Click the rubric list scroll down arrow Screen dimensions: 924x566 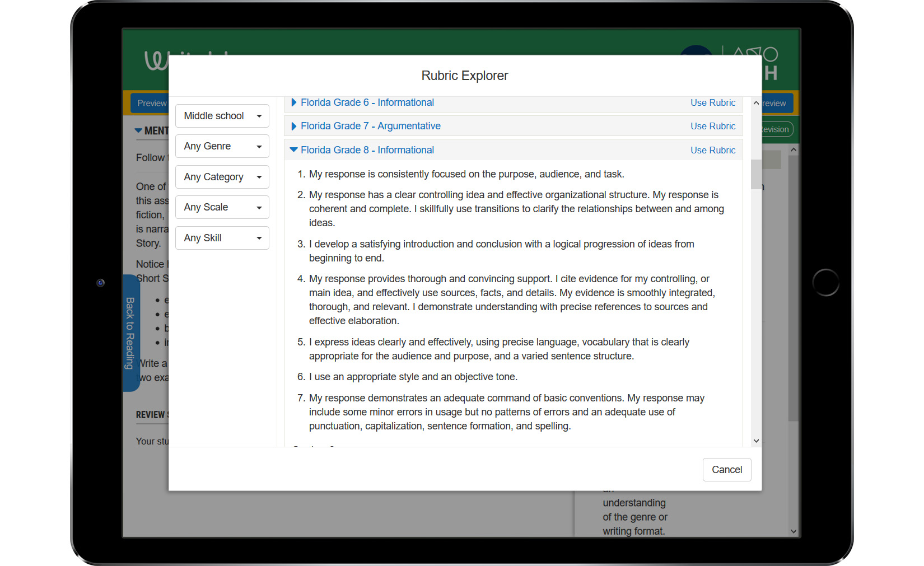click(756, 441)
